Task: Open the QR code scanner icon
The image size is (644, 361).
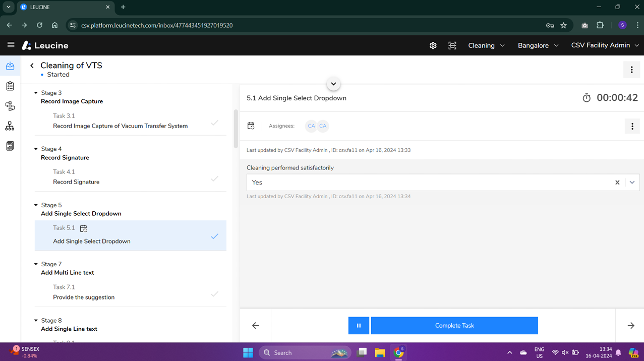Action: [452, 45]
